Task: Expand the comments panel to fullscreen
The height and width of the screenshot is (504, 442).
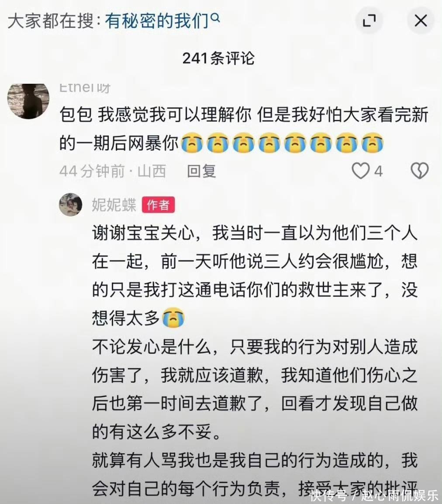Action: [369, 21]
